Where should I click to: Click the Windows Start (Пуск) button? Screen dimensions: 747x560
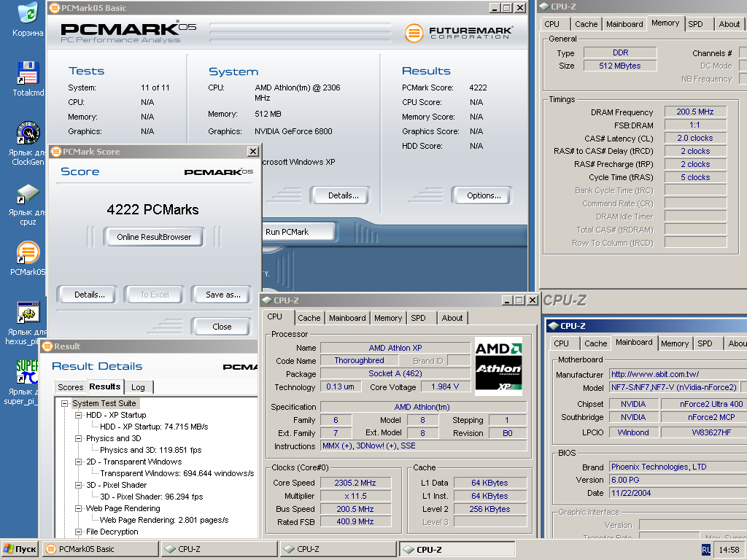click(x=20, y=549)
